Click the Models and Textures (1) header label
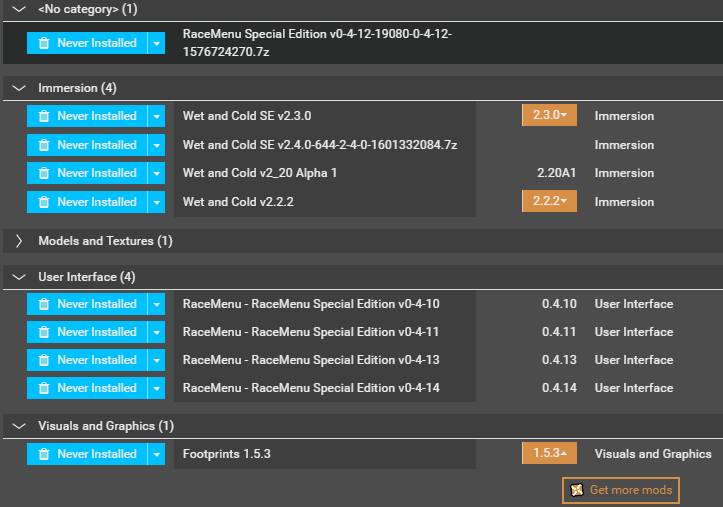The image size is (723, 507). tap(105, 241)
